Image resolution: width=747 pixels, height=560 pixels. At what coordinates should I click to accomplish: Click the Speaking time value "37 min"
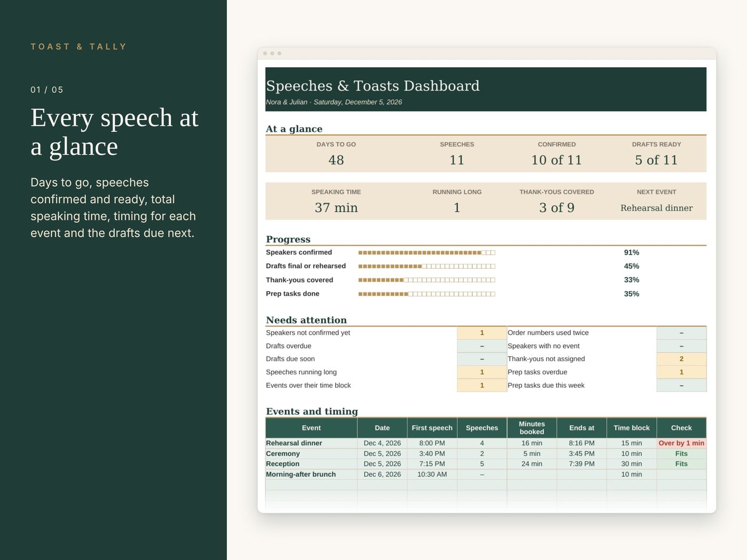pos(336,207)
